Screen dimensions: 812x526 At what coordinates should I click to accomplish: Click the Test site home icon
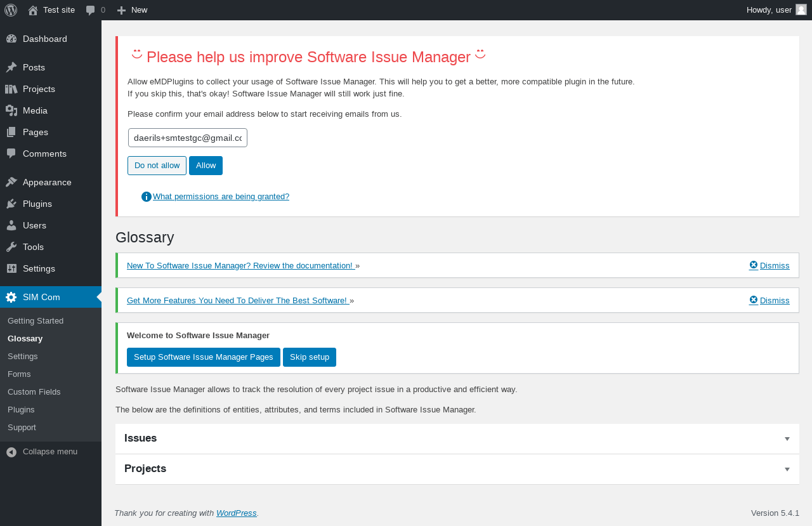click(33, 10)
